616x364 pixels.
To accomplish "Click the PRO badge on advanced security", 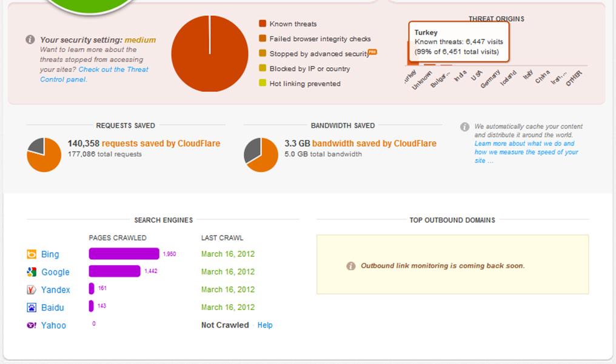I will click(x=372, y=51).
